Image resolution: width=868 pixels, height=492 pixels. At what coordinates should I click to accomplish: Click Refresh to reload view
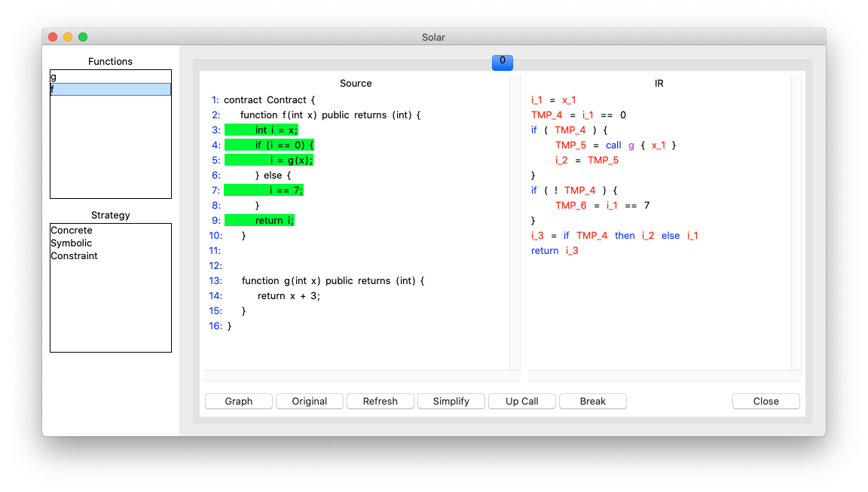coord(380,402)
